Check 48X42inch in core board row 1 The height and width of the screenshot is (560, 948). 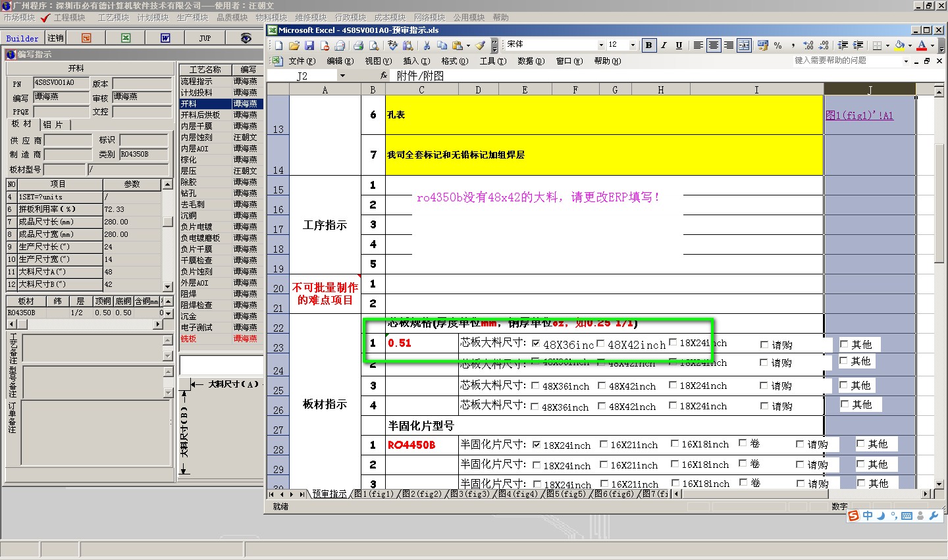600,344
